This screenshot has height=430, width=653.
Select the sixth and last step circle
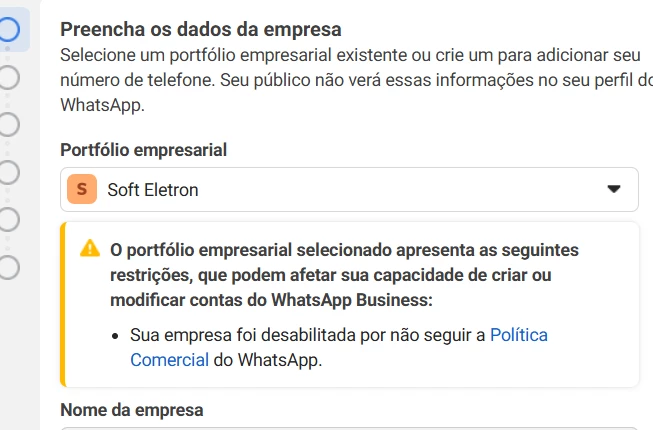9,267
